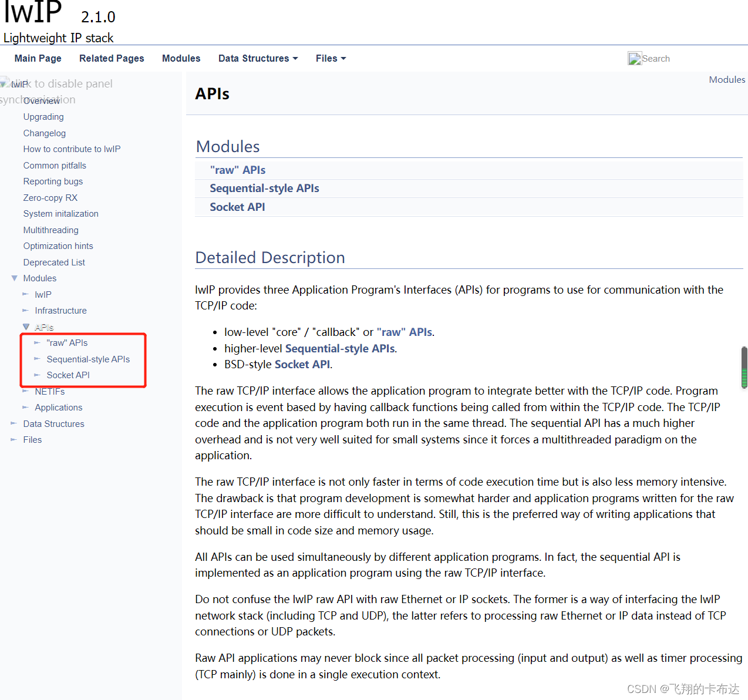Expand the Applications tree node arrow

tap(25, 408)
